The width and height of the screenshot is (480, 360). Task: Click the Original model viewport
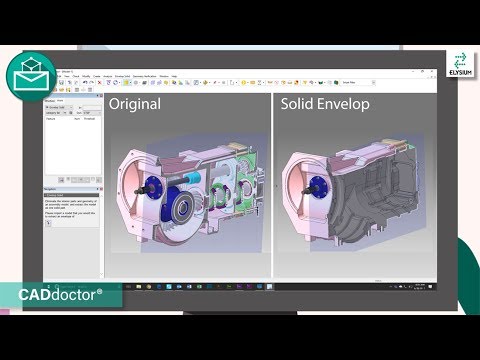click(x=188, y=185)
